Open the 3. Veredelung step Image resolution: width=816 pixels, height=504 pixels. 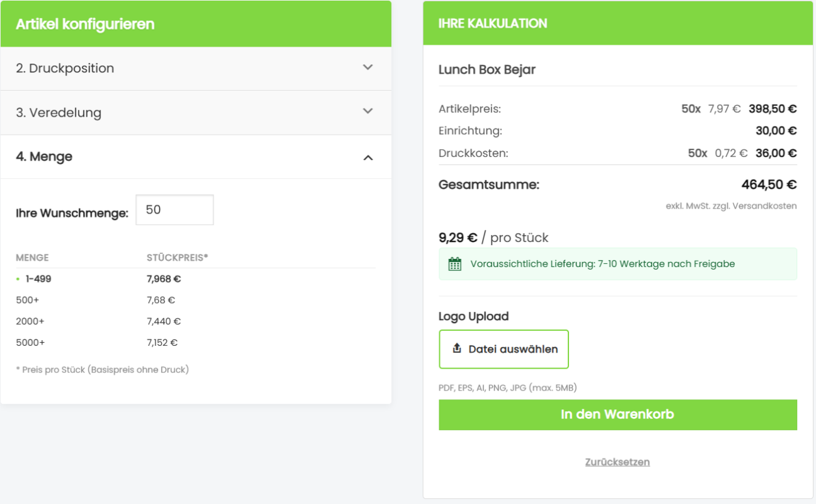click(59, 113)
